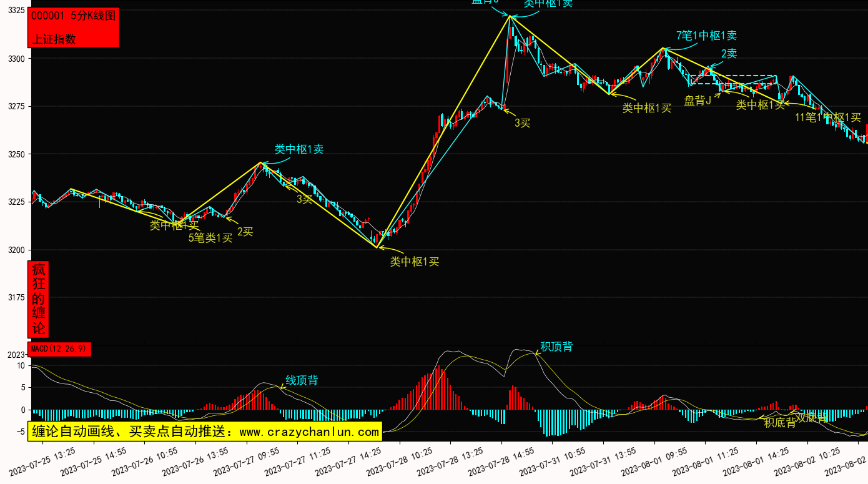Select the 11笔1中枢1买 annotation
This screenshot has height=484, width=868.
[x=827, y=117]
